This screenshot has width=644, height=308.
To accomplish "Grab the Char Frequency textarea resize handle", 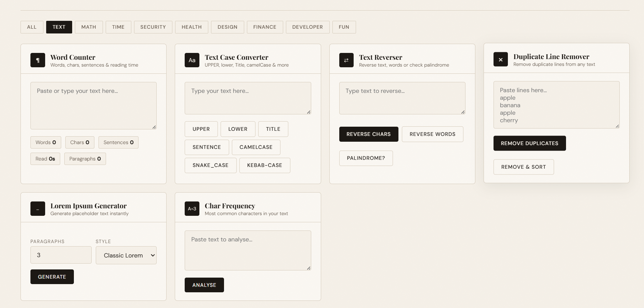I will 308,268.
